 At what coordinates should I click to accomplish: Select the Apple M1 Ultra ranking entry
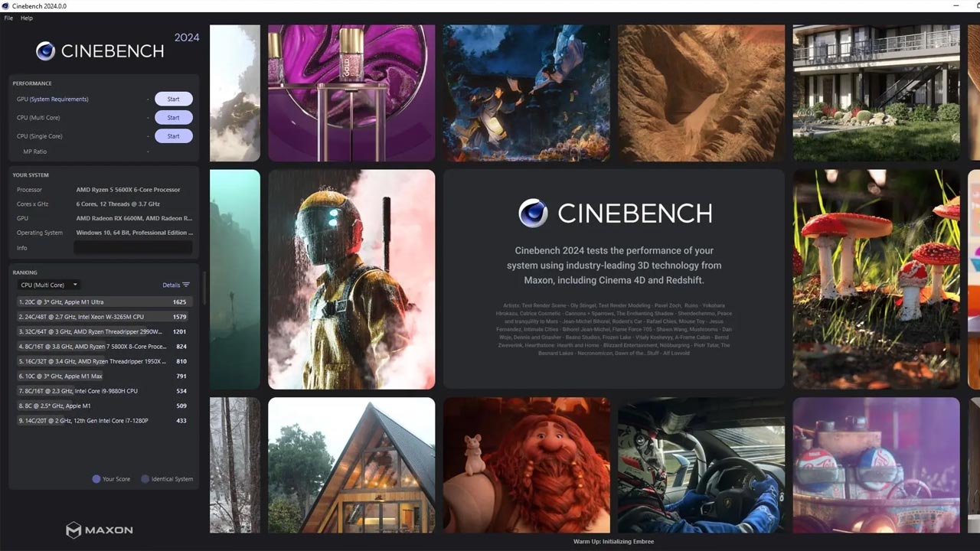[103, 302]
